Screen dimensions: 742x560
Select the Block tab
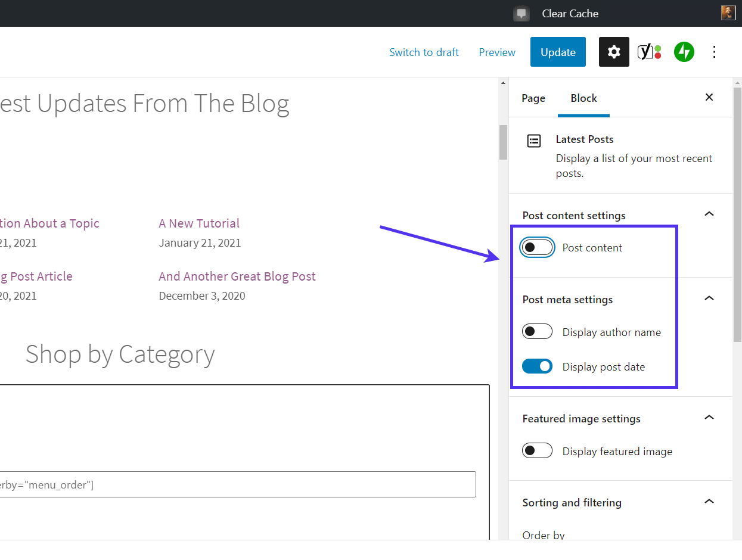(583, 98)
